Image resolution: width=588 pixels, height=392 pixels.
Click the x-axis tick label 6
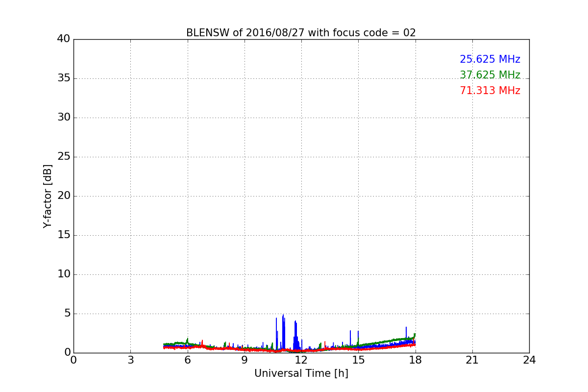click(x=187, y=360)
